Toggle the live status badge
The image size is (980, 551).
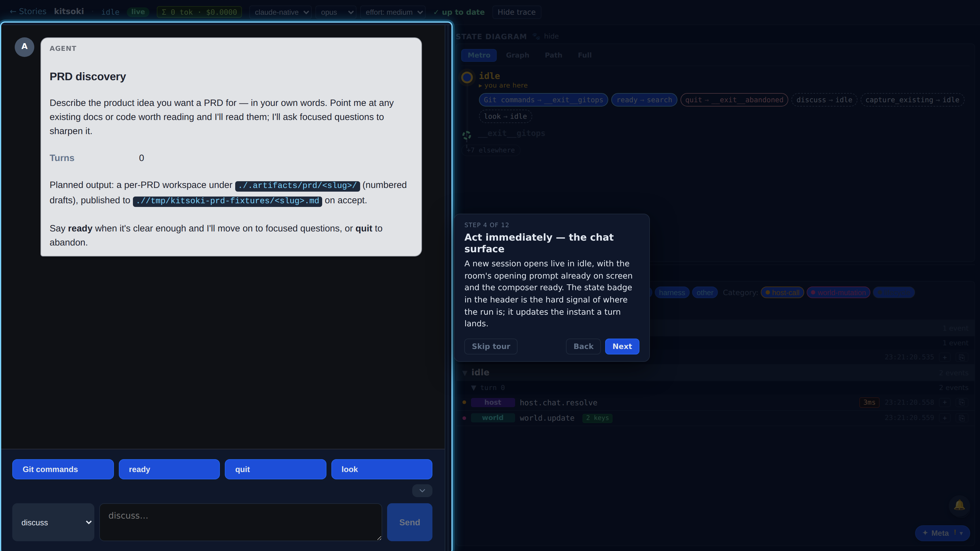coord(138,12)
